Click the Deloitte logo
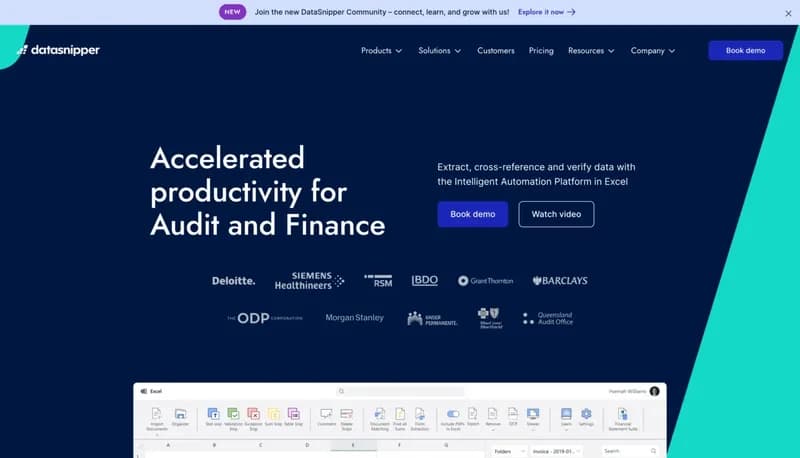 [x=234, y=281]
